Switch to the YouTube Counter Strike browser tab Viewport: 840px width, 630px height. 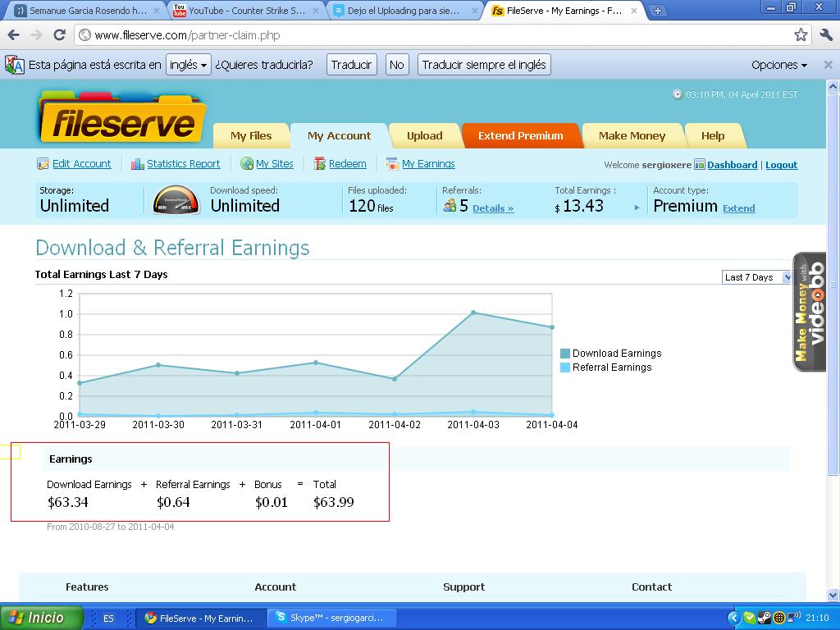coord(246,11)
